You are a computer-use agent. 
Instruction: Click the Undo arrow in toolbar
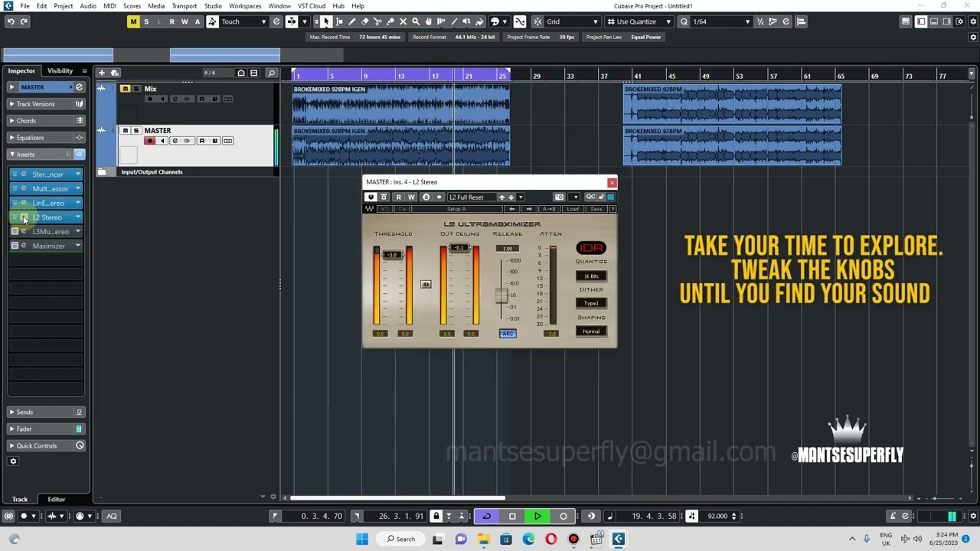[11, 21]
